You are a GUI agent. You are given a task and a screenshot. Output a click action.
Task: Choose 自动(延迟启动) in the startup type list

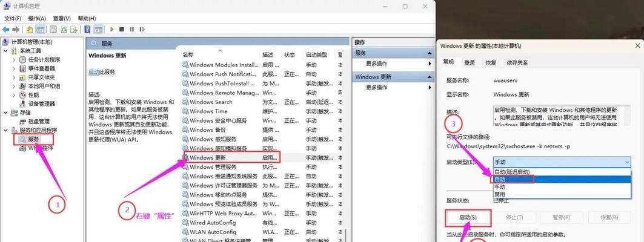coord(562,172)
